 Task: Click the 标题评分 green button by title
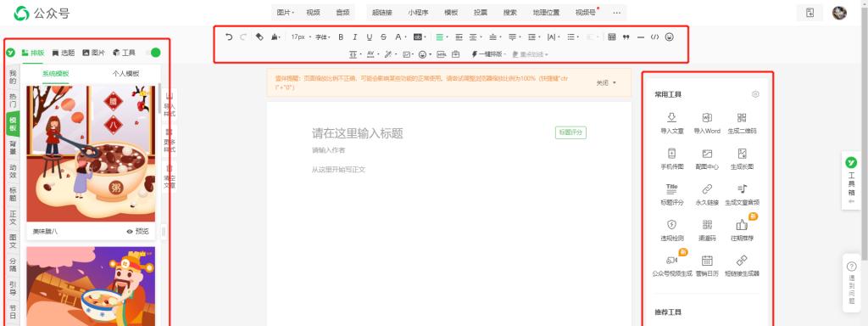[570, 132]
